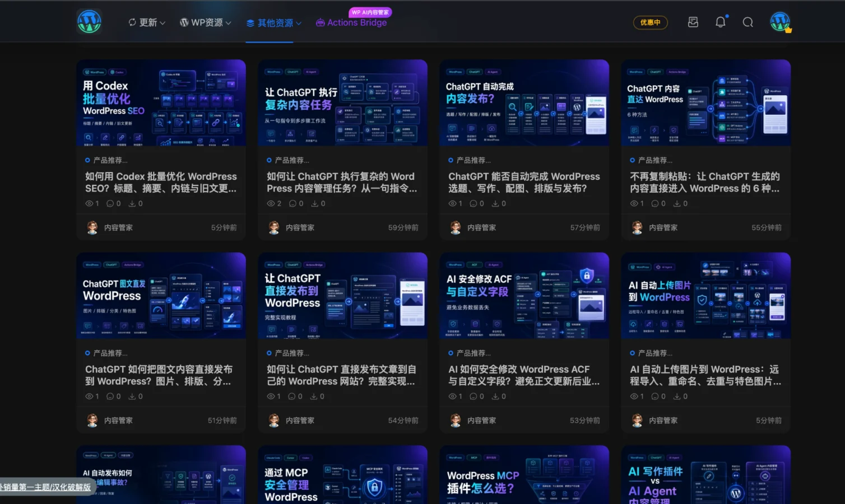Open article AI 自动上传图片到 WordPress
The height and width of the screenshot is (504, 845).
[x=705, y=375]
